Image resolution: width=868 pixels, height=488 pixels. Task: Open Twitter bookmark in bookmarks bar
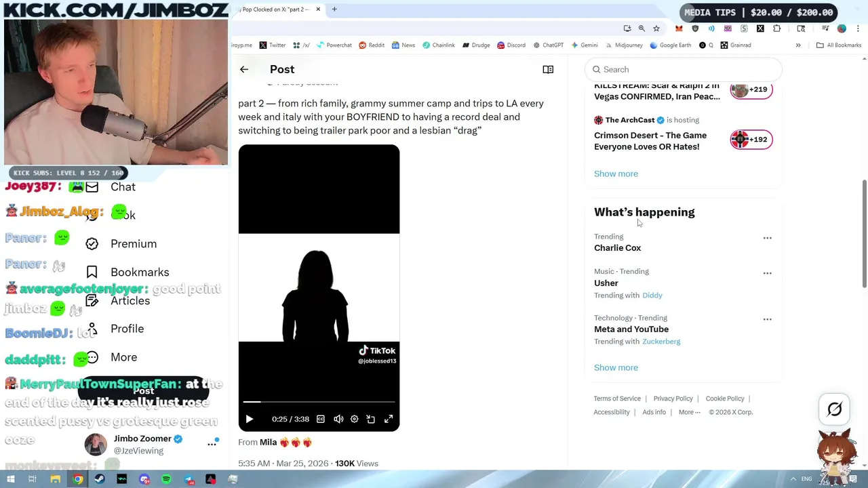pyautogui.click(x=273, y=45)
